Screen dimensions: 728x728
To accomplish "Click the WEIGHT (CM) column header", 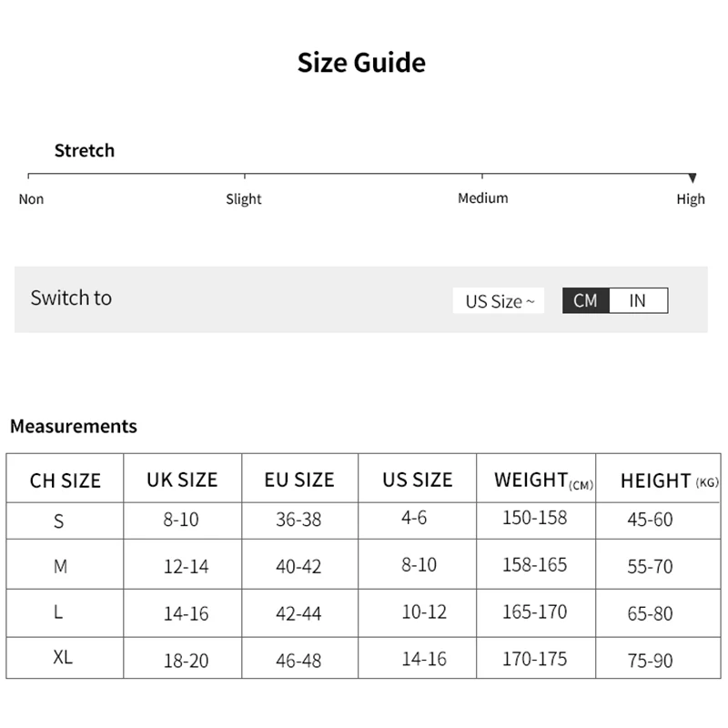I will pyautogui.click(x=538, y=479).
